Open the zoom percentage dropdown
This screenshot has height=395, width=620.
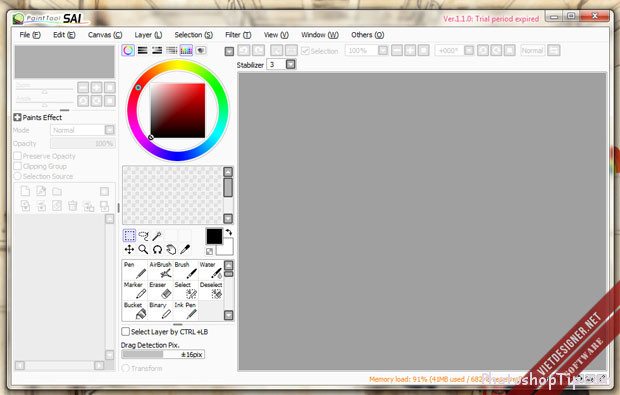[382, 51]
